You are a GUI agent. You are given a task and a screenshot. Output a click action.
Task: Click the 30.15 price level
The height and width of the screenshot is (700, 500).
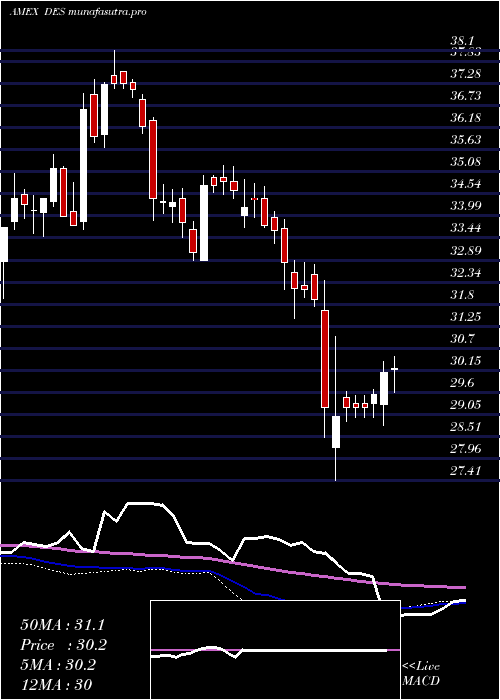[x=465, y=361]
